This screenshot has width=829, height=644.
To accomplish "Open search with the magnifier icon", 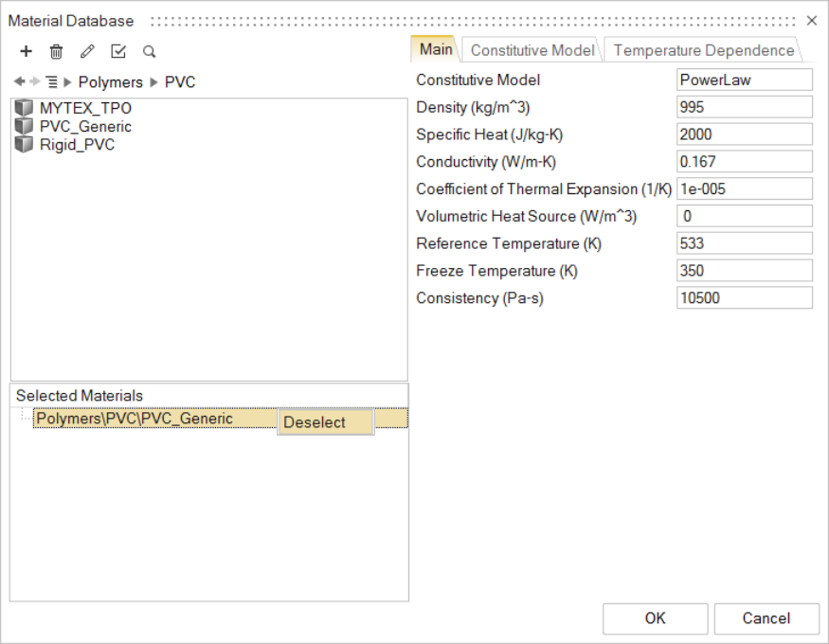I will pos(149,52).
